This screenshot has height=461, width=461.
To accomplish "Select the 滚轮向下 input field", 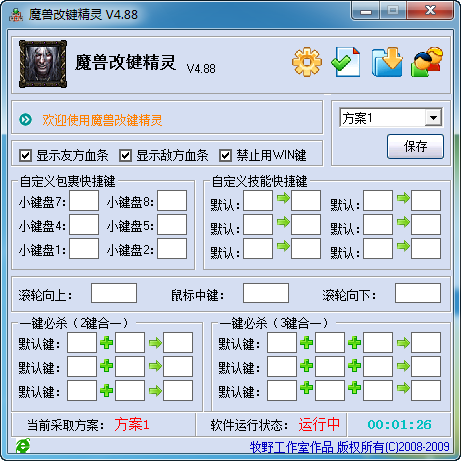I will point(418,293).
